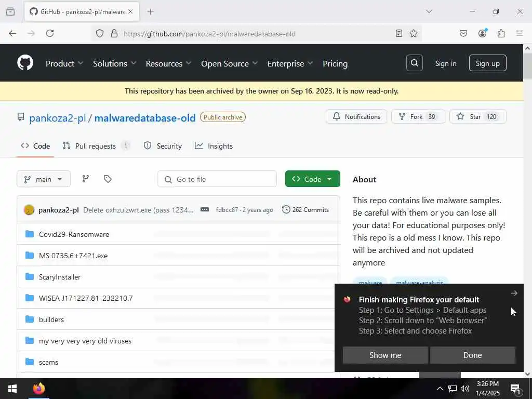This screenshot has height=399, width=532.
Task: Bookmark this page with star icon
Action: point(413,33)
